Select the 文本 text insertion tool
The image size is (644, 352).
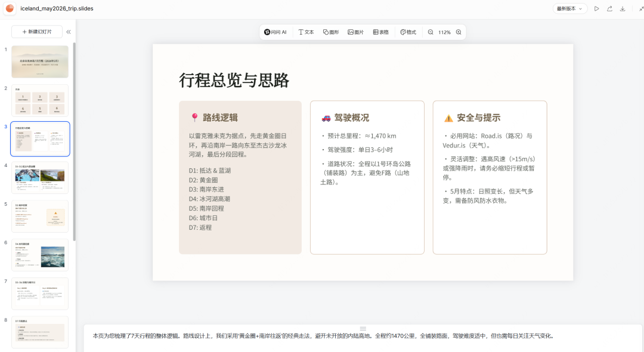point(306,32)
